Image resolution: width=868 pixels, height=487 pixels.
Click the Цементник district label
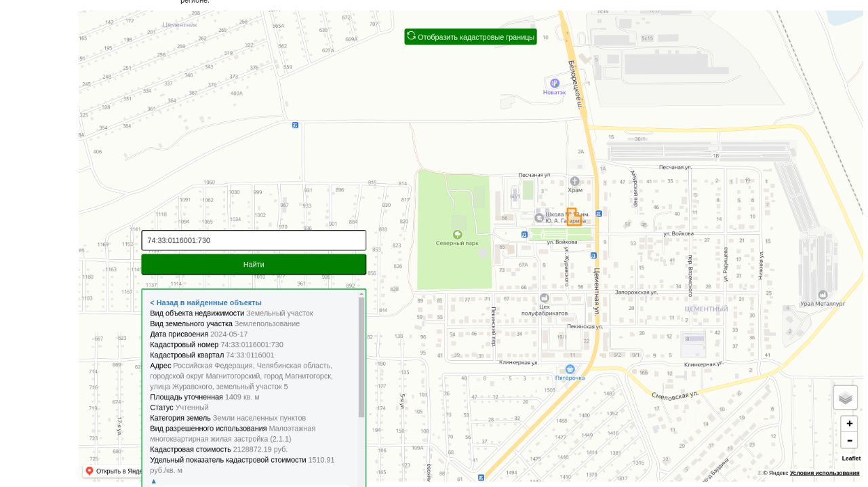point(180,24)
